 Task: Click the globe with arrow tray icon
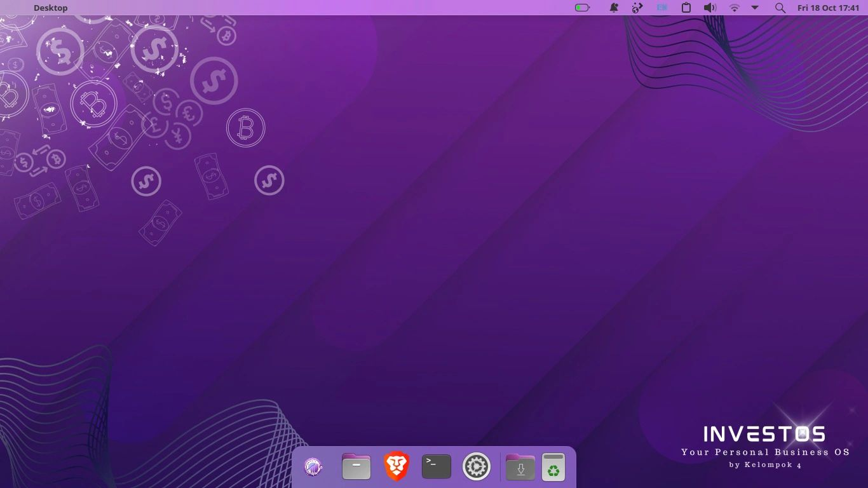coord(638,8)
